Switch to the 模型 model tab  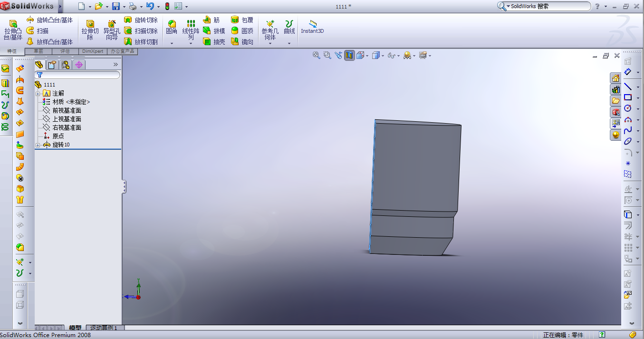pos(75,328)
